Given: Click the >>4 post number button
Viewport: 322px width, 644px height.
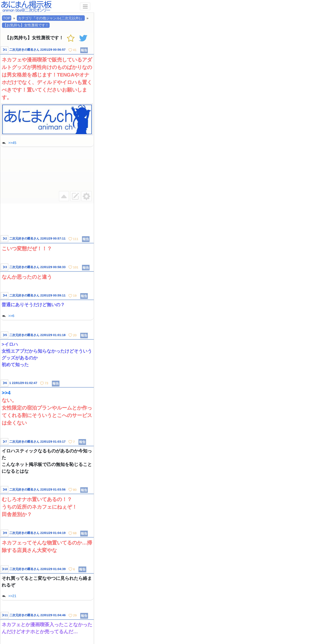Looking at the screenshot, I should pyautogui.click(x=5, y=296).
